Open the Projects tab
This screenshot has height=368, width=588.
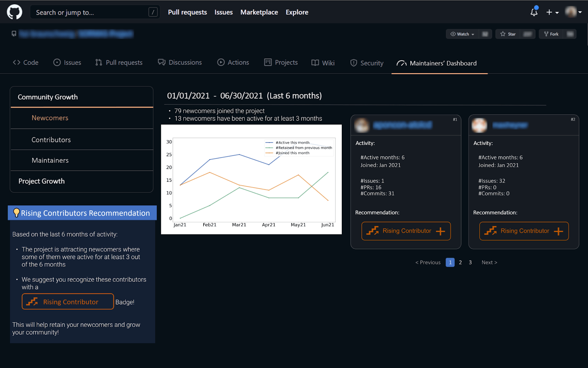coord(281,62)
